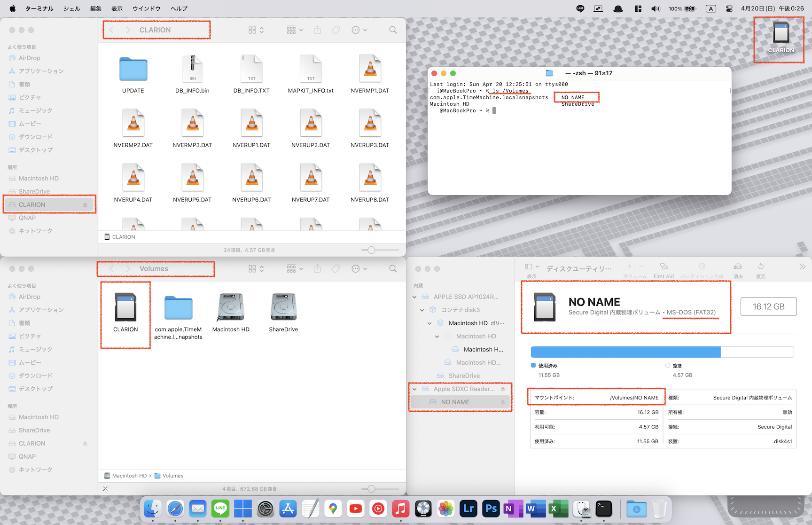Open the action menu dropdown in Volumes window

pos(359,269)
